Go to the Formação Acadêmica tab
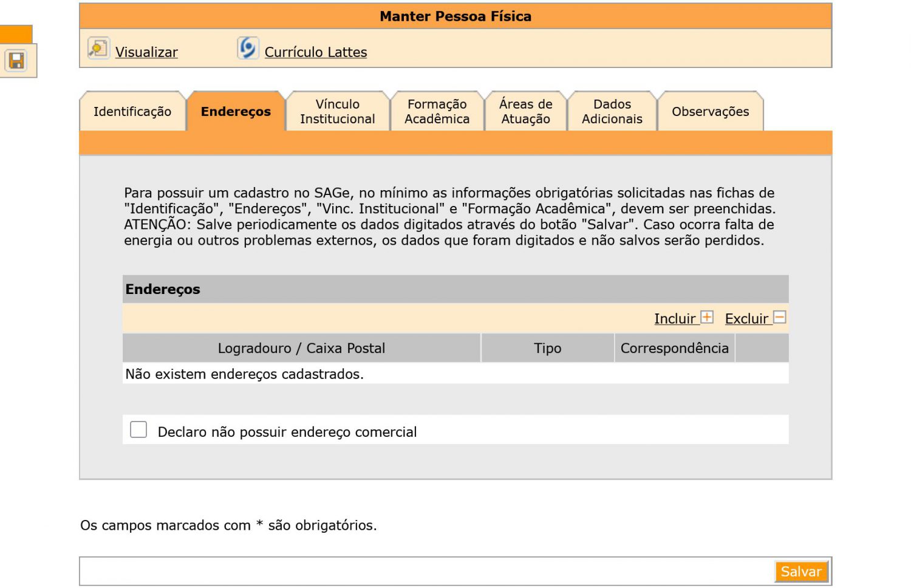 pyautogui.click(x=437, y=112)
